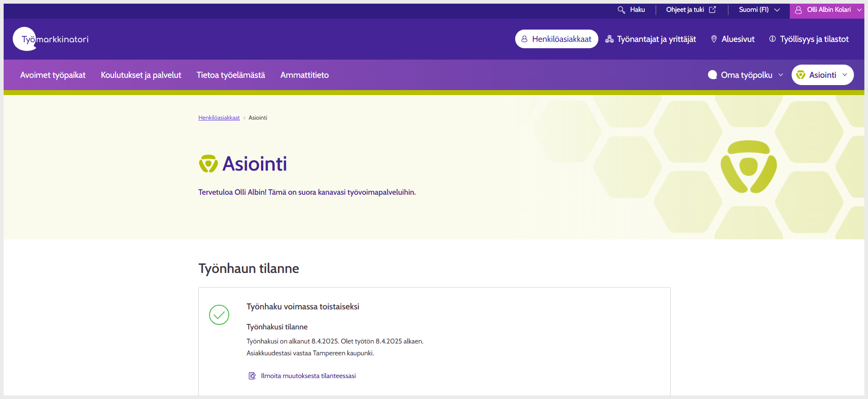Click the person icon in Henkilöasiakkaat button
Viewport: 868px width, 399px height.
524,39
